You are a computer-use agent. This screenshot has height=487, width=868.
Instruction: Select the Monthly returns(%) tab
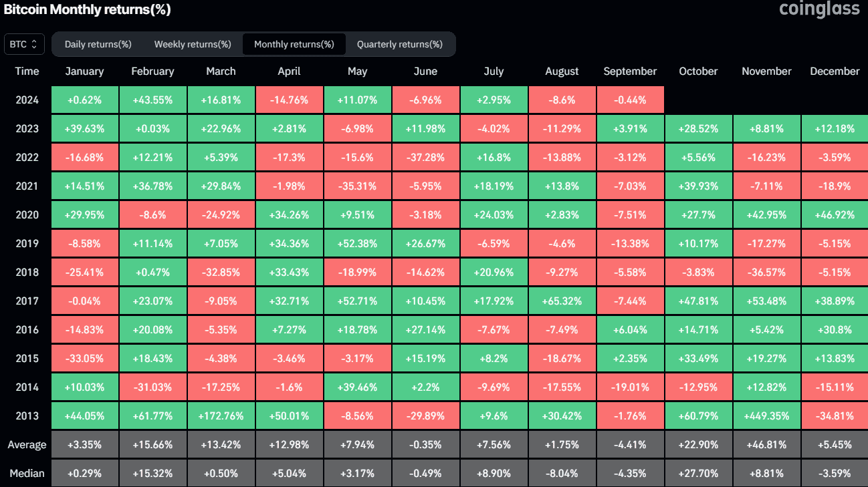pyautogui.click(x=294, y=44)
